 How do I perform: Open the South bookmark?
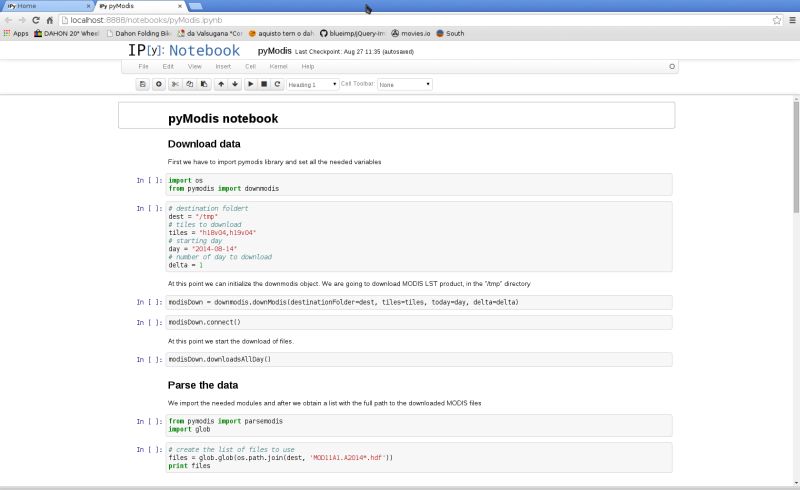[451, 33]
